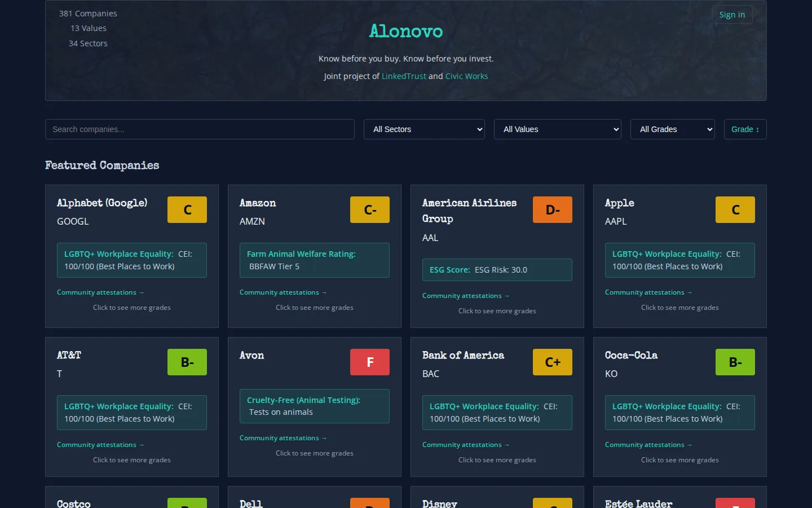Expand the All Values dropdown
This screenshot has width=812, height=508.
(x=558, y=129)
